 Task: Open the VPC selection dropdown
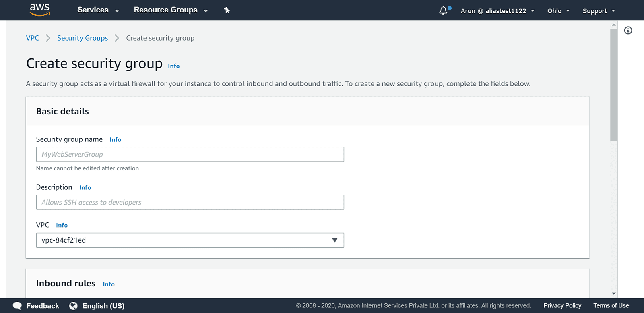click(190, 240)
